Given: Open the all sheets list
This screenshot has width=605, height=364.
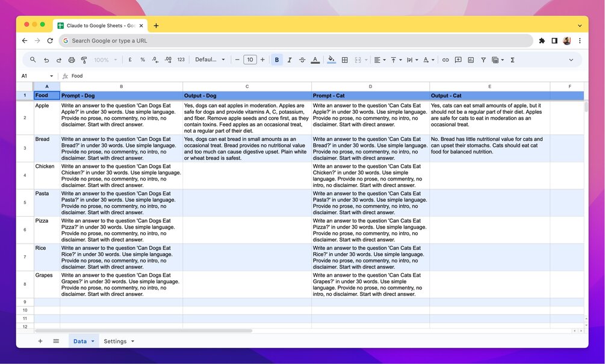Looking at the screenshot, I should 56,341.
